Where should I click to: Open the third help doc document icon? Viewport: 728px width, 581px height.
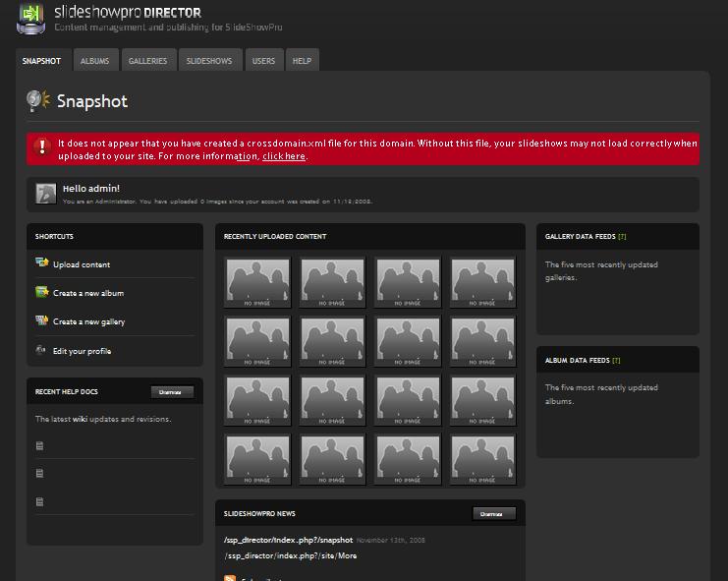coord(40,501)
